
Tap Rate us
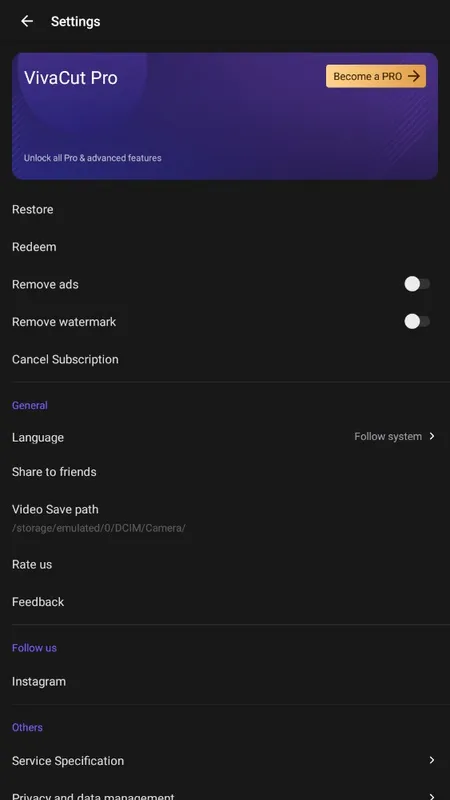tap(225, 564)
